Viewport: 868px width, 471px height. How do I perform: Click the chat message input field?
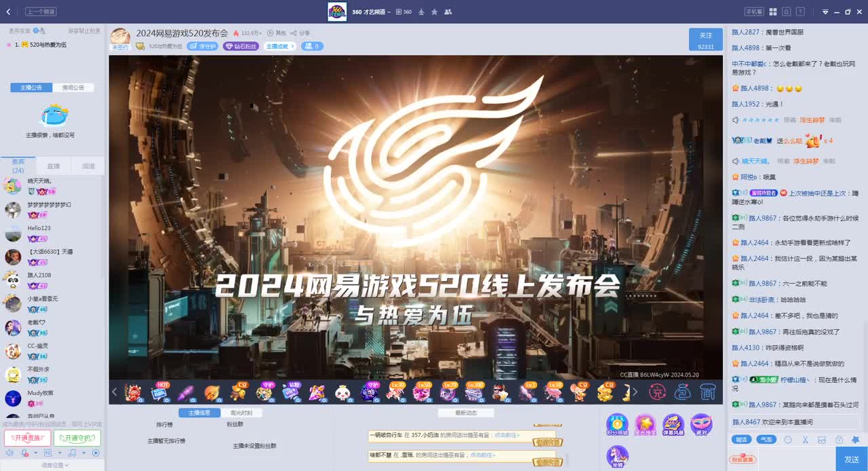tap(797, 459)
